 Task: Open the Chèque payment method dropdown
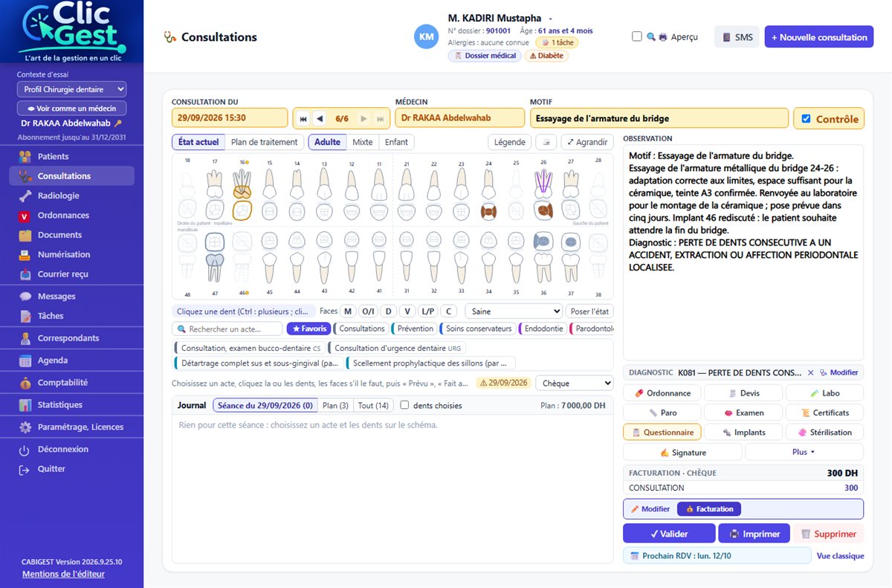575,384
